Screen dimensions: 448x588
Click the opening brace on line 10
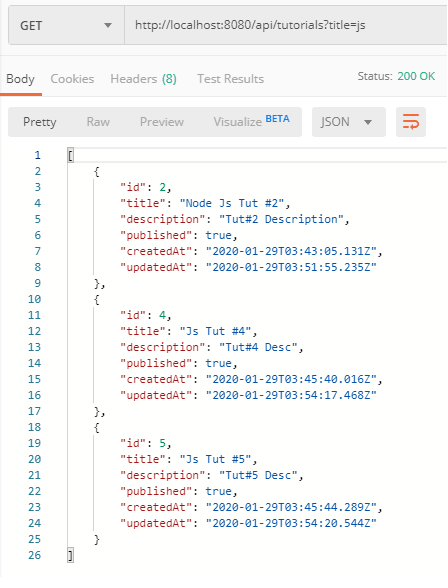97,300
